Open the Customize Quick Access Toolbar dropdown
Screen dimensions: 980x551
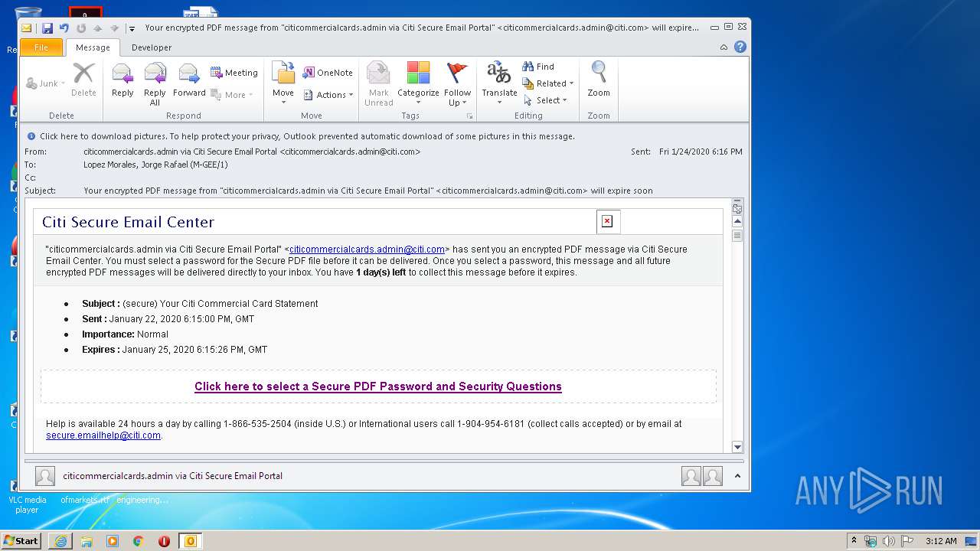(132, 28)
